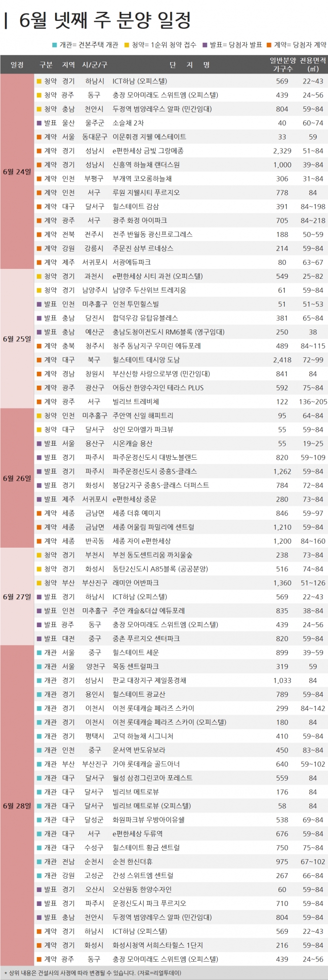Click '청주 동남지구 우미린 에듀포레' name
This screenshot has height=980, width=328.
point(157,346)
